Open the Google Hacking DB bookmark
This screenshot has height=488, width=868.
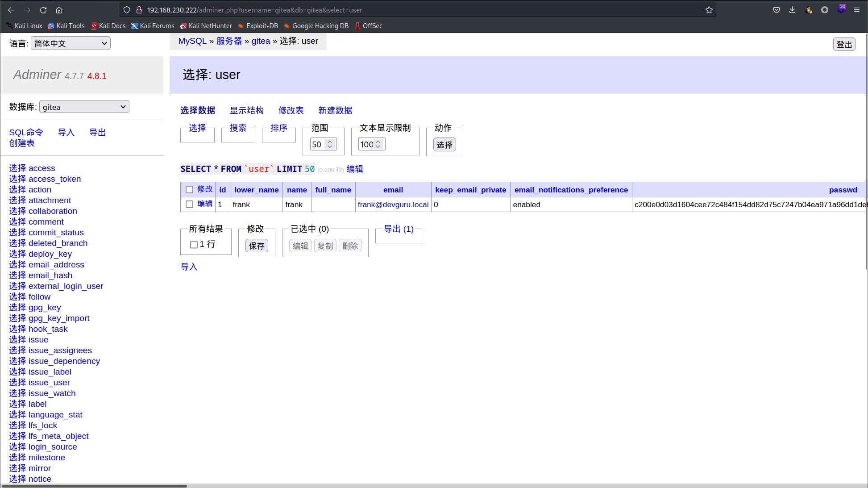[x=316, y=26]
